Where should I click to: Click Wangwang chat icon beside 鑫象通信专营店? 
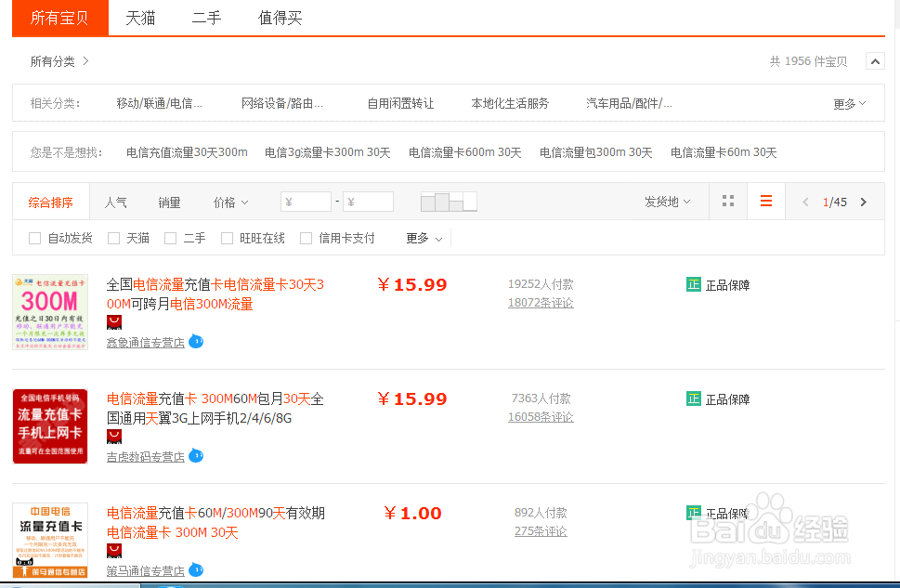click(x=196, y=342)
